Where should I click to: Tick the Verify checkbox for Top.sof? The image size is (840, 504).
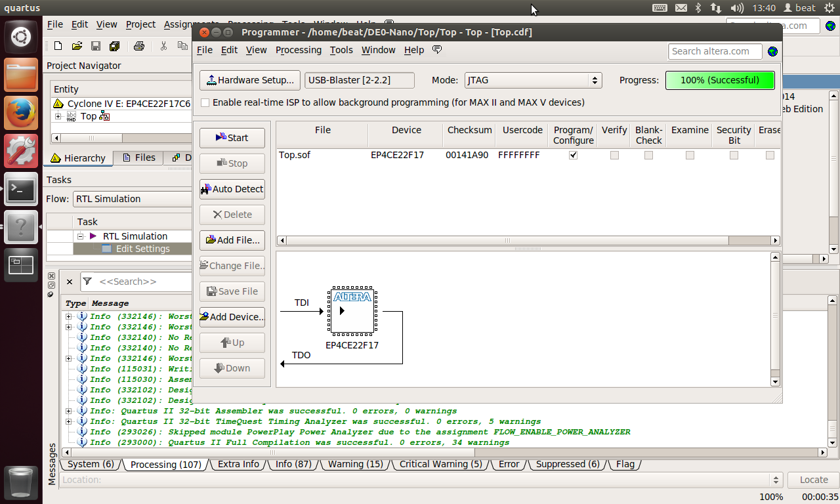(x=614, y=156)
